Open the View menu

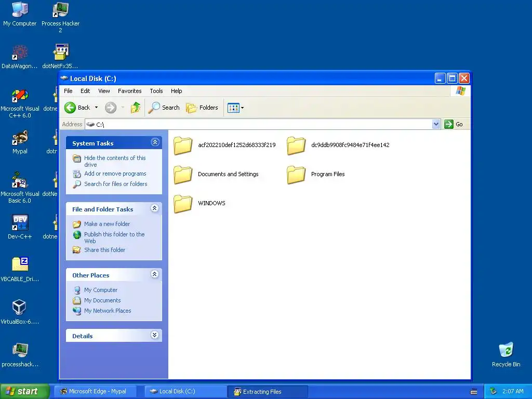[x=104, y=91]
